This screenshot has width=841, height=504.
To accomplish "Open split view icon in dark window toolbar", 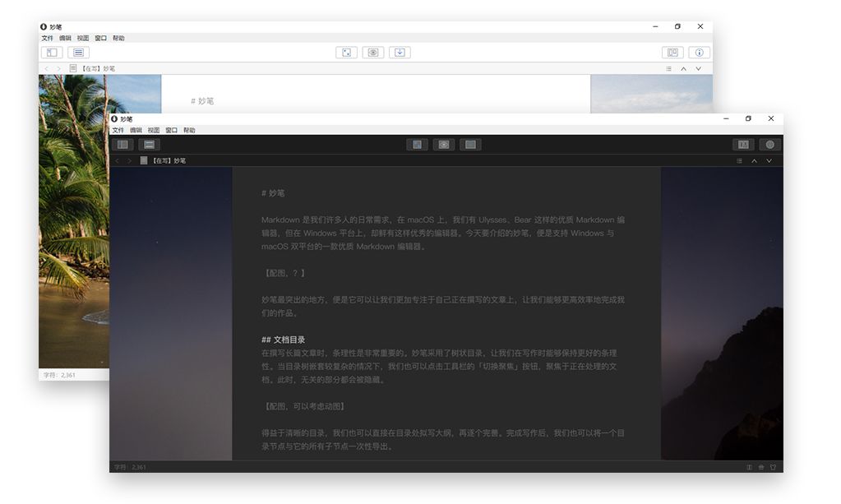I will [743, 145].
